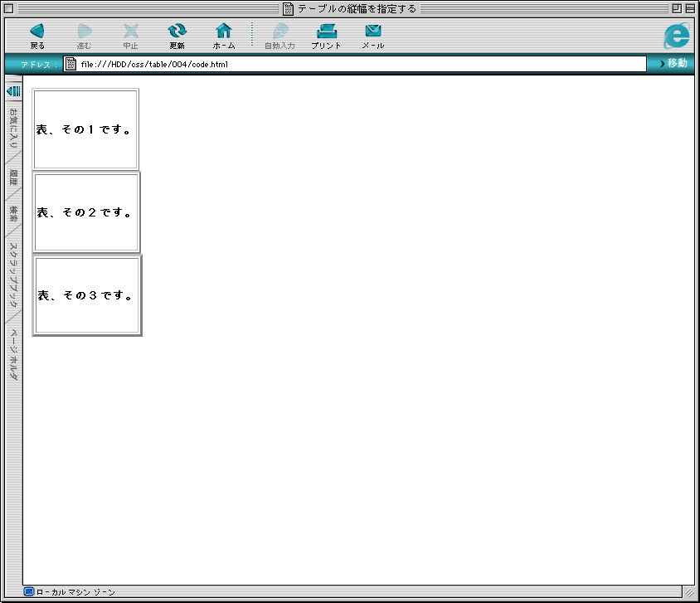Click the text 表、その1です。
The height and width of the screenshot is (603, 700).
(84, 129)
